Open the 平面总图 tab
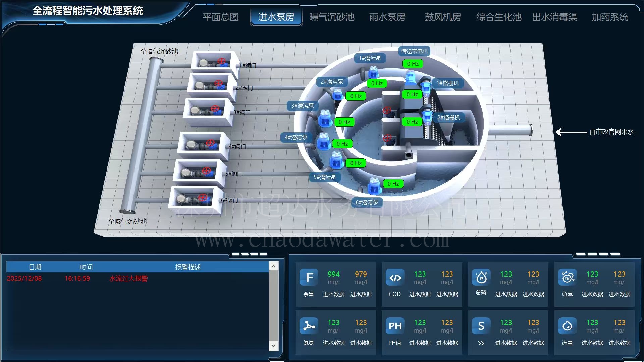This screenshot has width=644, height=362. [220, 17]
